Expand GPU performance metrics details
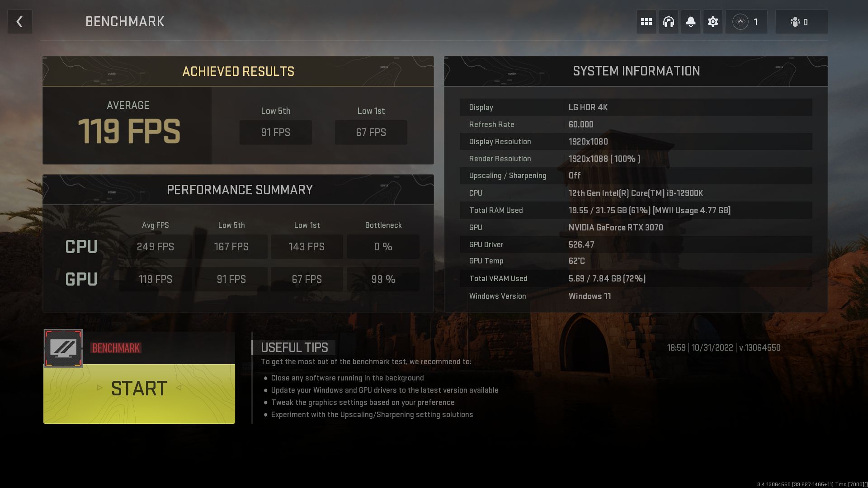Image resolution: width=868 pixels, height=488 pixels. coord(80,278)
